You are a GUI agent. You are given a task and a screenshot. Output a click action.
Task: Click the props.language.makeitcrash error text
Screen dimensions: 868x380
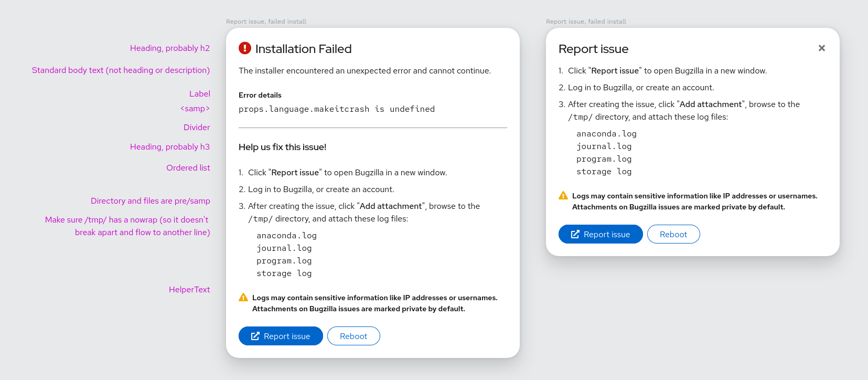(336, 109)
